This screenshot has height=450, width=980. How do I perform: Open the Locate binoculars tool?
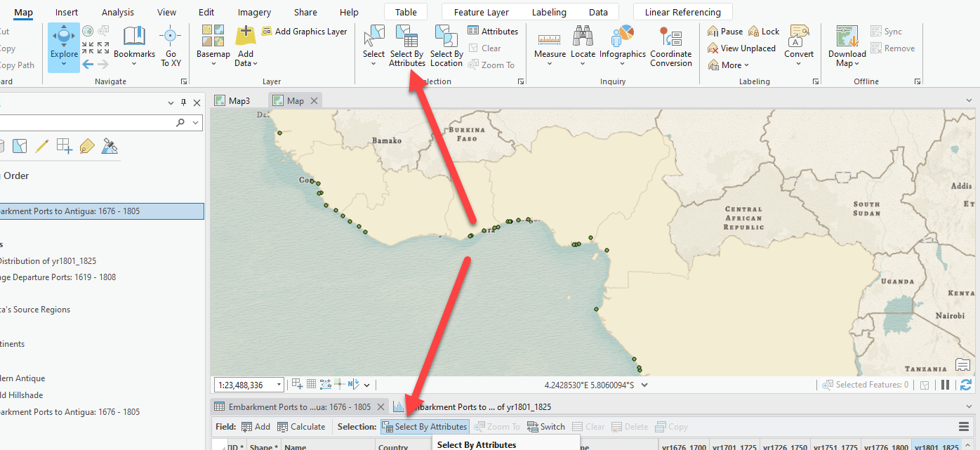[583, 37]
